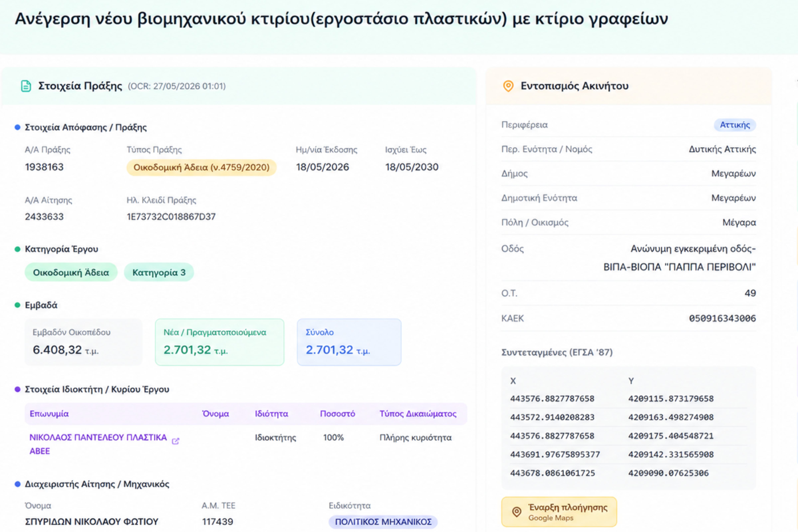This screenshot has width=798, height=532.
Task: Click Y coordinate 4209090.07625306
Action: (x=668, y=473)
